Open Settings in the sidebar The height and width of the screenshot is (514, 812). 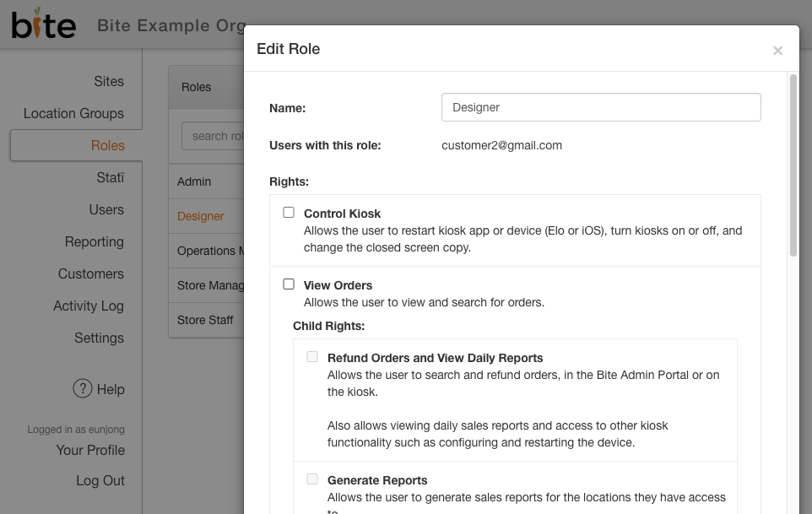point(99,338)
